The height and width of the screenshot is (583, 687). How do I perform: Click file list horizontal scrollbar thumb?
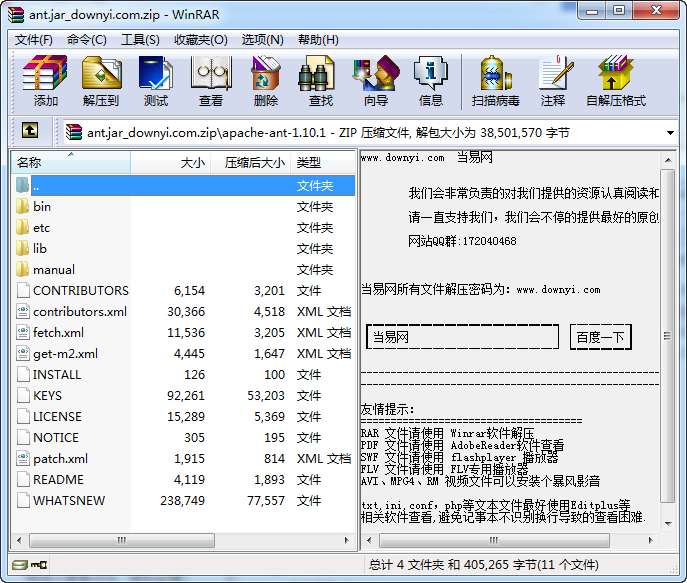pos(122,540)
